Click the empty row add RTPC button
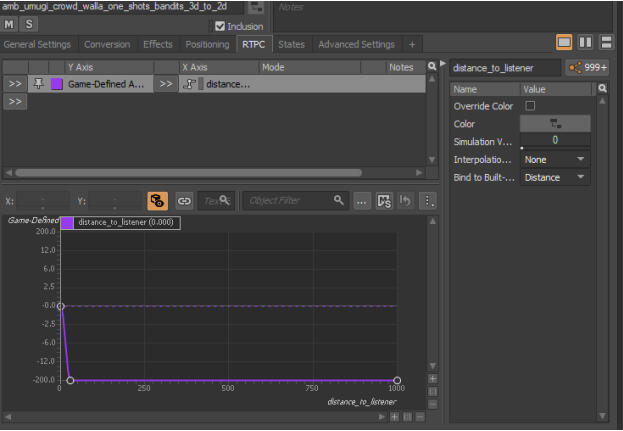The height and width of the screenshot is (431, 623). (15, 102)
